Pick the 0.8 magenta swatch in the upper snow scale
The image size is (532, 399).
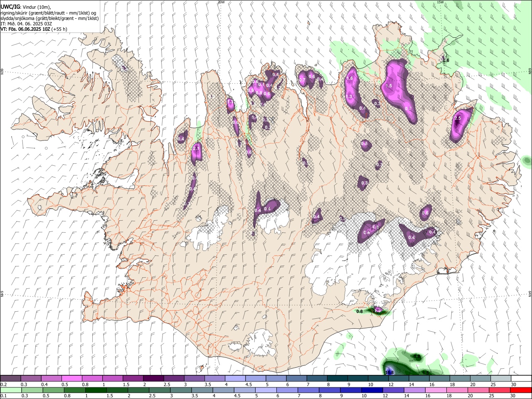[x=92, y=379]
